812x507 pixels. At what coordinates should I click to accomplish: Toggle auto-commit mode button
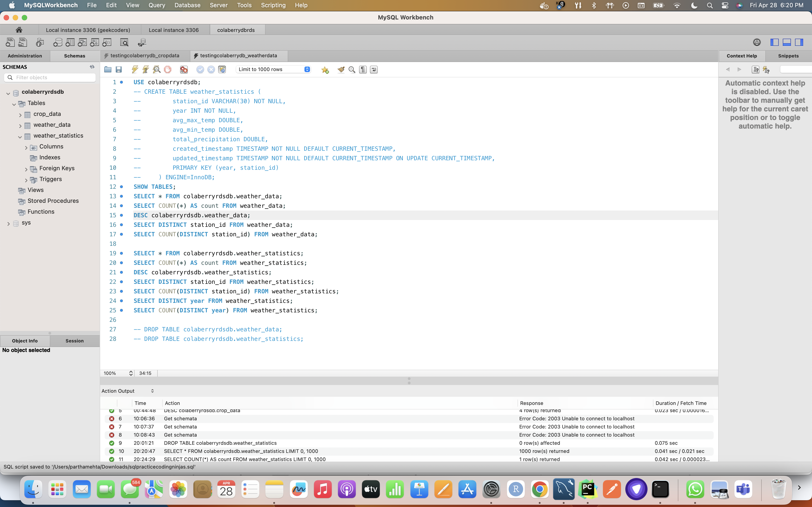[x=222, y=69]
